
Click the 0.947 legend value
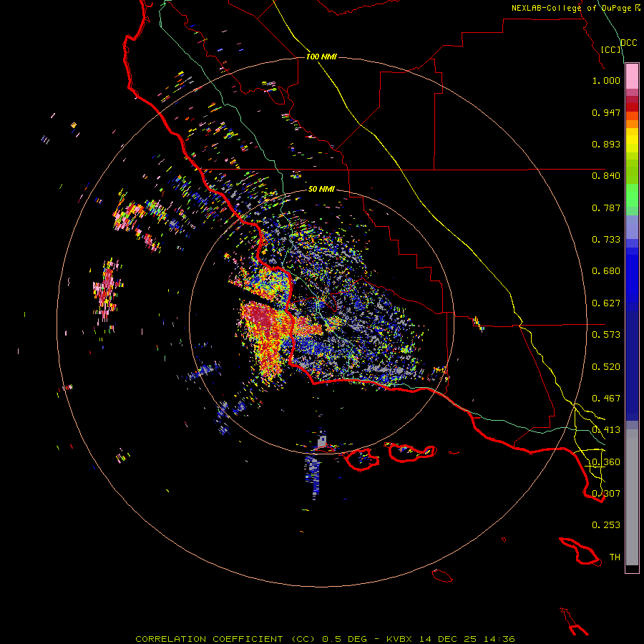(x=606, y=112)
